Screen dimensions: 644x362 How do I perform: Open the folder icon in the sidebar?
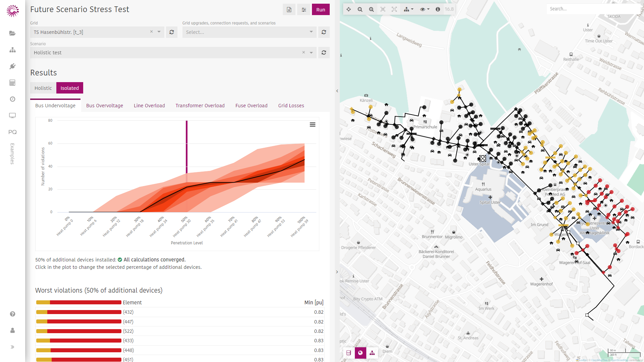click(12, 33)
